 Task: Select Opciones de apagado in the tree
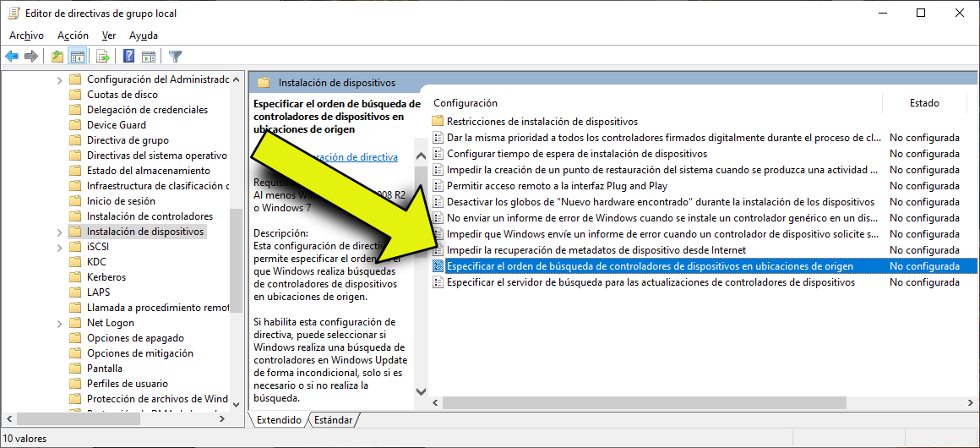[136, 338]
